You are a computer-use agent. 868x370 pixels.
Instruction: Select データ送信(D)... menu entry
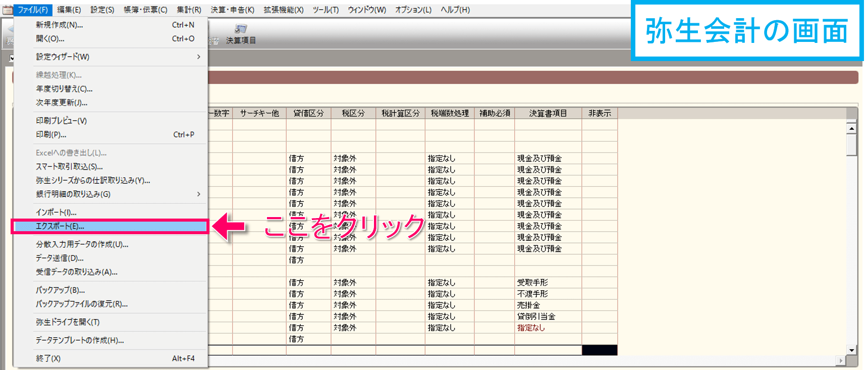point(111,258)
